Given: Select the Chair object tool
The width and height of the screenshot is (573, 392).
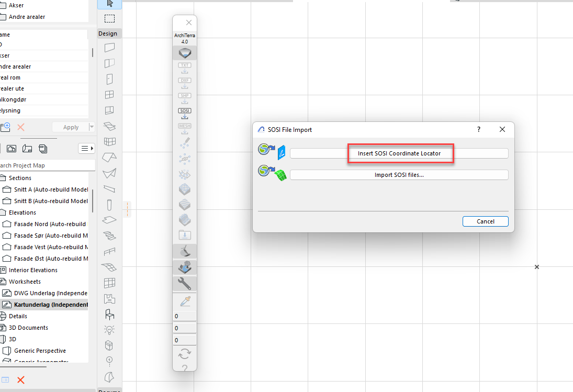Looking at the screenshot, I should (x=109, y=314).
